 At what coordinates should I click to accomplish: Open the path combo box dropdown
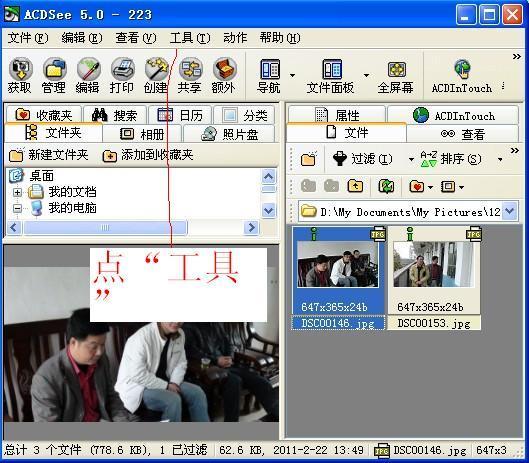pos(510,212)
